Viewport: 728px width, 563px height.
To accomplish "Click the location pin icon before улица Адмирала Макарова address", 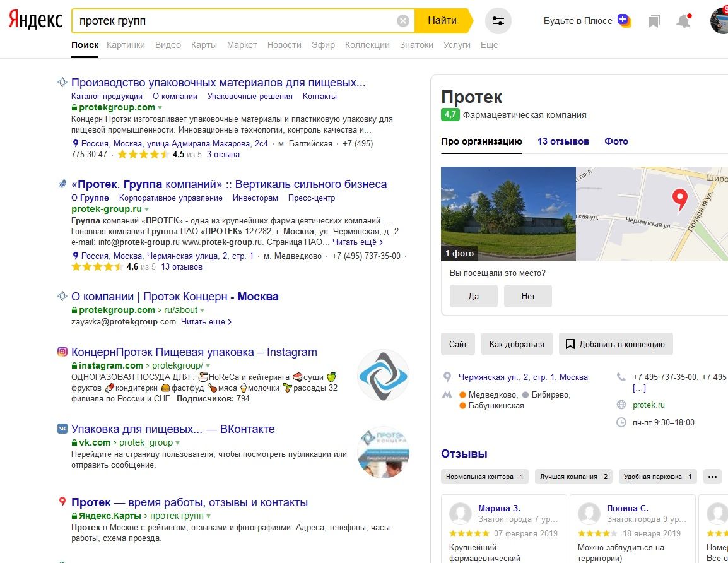I will pos(76,143).
